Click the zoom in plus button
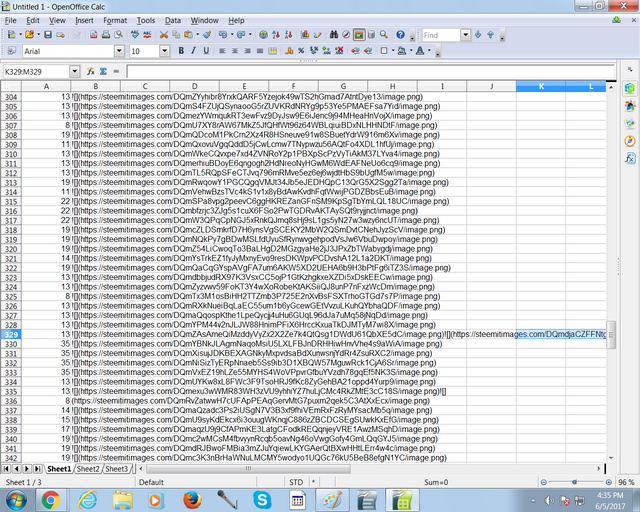This screenshot has height=512, width=640. coord(609,482)
